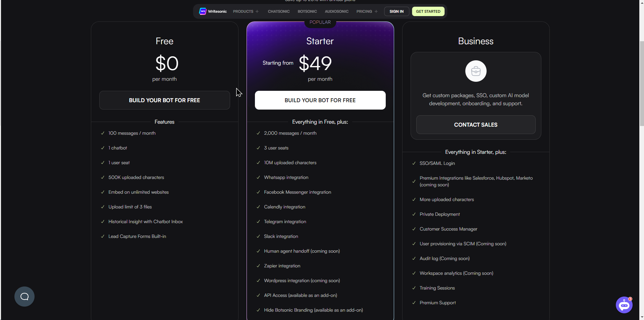Image resolution: width=644 pixels, height=320 pixels.
Task: Click the page vertical scrollbar
Action: coord(642,84)
